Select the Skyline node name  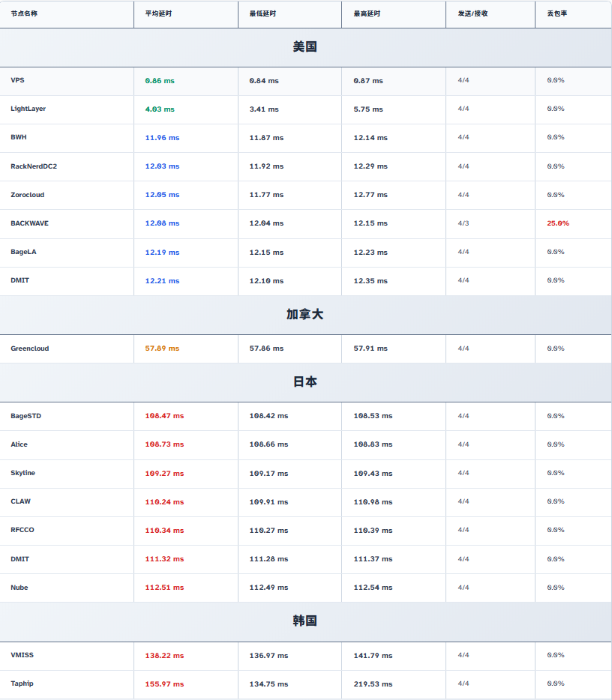click(x=22, y=473)
